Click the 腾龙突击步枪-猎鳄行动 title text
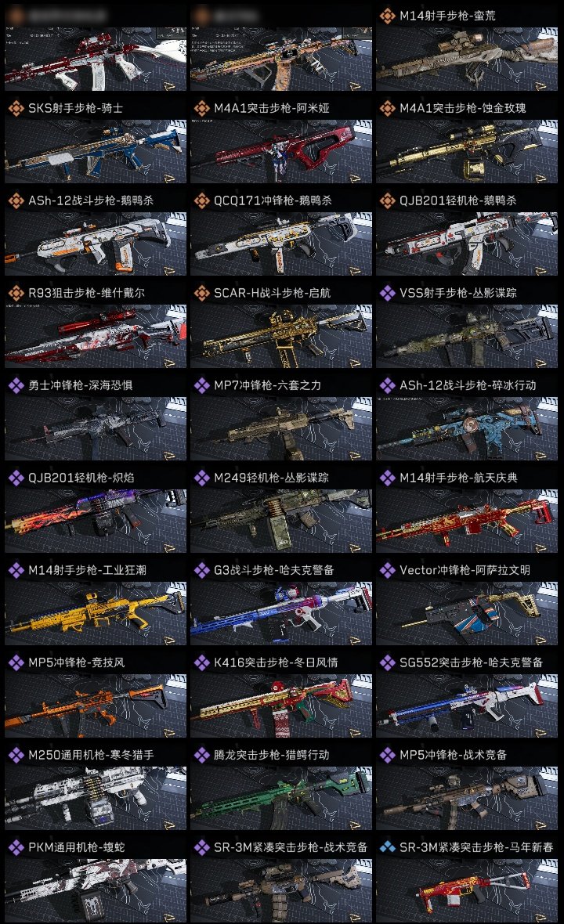This screenshot has width=564, height=924. point(272,755)
